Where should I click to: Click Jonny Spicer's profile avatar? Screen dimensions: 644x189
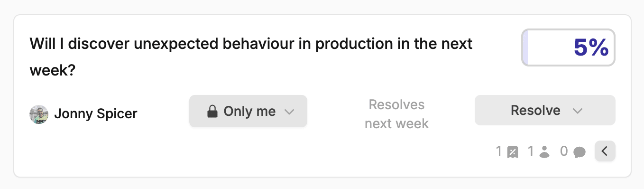(x=39, y=114)
